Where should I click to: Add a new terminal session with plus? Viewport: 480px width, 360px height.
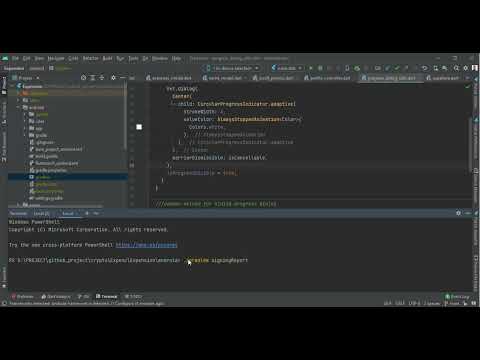click(87, 213)
